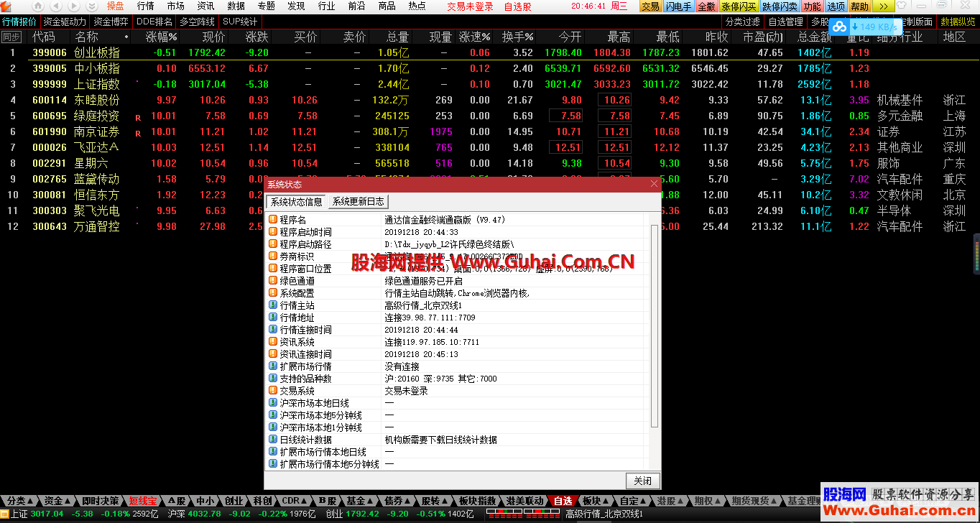Viewport: 980px width, 523px height.
Task: Click the orange icon beside 程序启动时间
Action: coord(273,231)
